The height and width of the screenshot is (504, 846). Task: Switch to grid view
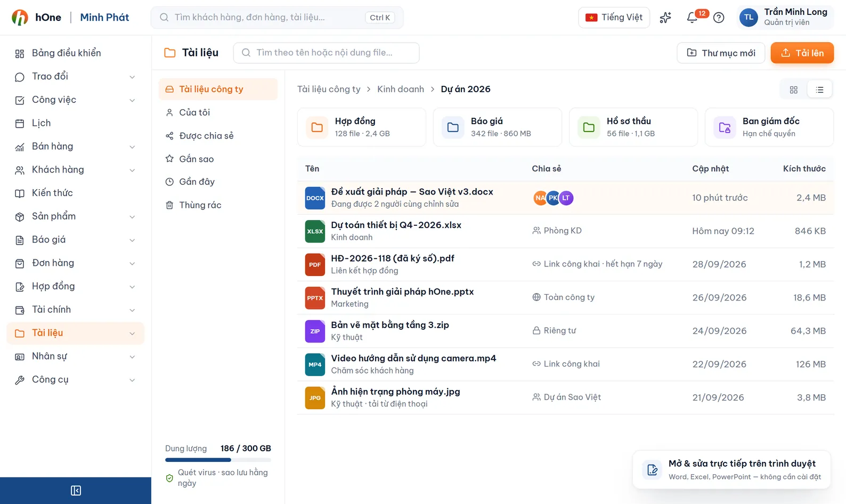pos(794,90)
